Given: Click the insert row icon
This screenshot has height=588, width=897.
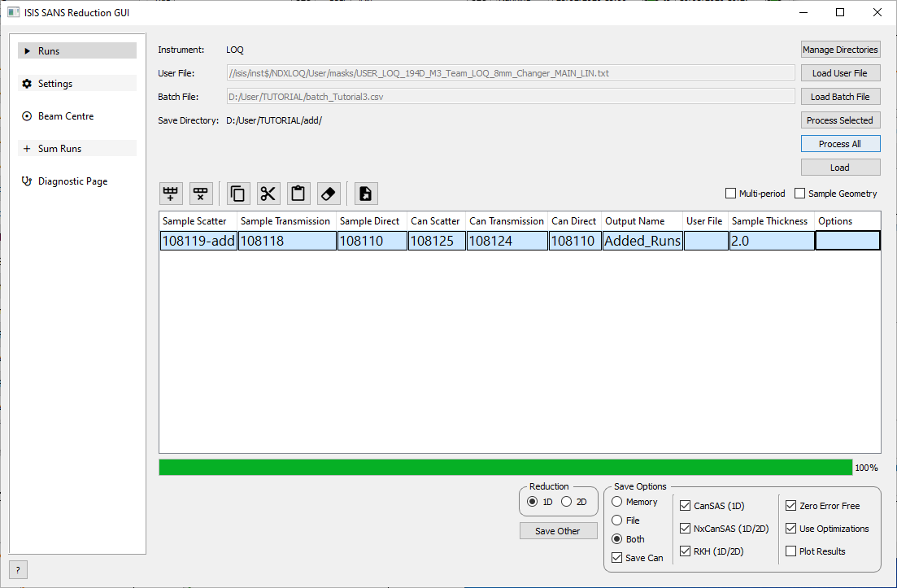Looking at the screenshot, I should 171,194.
